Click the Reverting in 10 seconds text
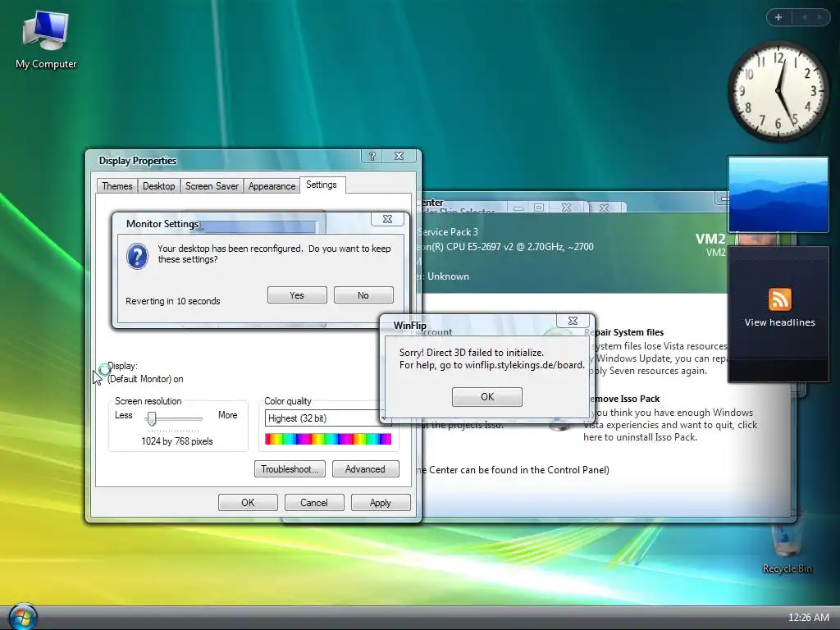The width and height of the screenshot is (840, 630). [x=173, y=301]
